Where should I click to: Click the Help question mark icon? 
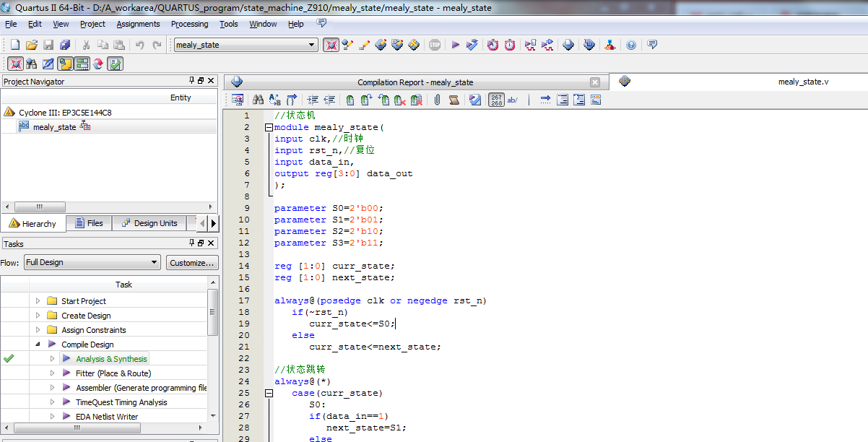pyautogui.click(x=631, y=45)
